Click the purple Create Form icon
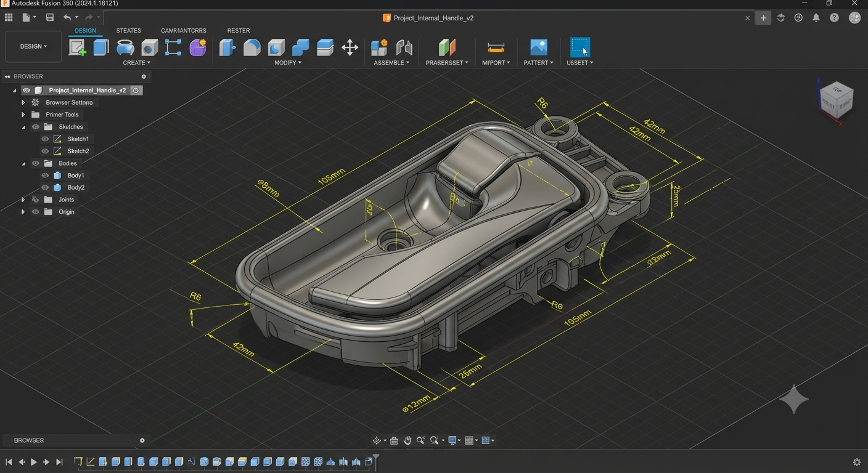Image resolution: width=868 pixels, height=473 pixels. [198, 47]
